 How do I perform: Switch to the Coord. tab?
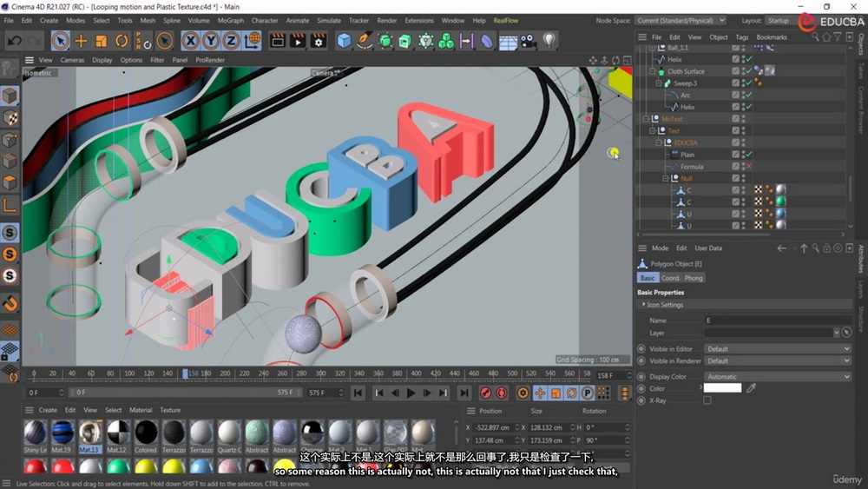pos(670,278)
